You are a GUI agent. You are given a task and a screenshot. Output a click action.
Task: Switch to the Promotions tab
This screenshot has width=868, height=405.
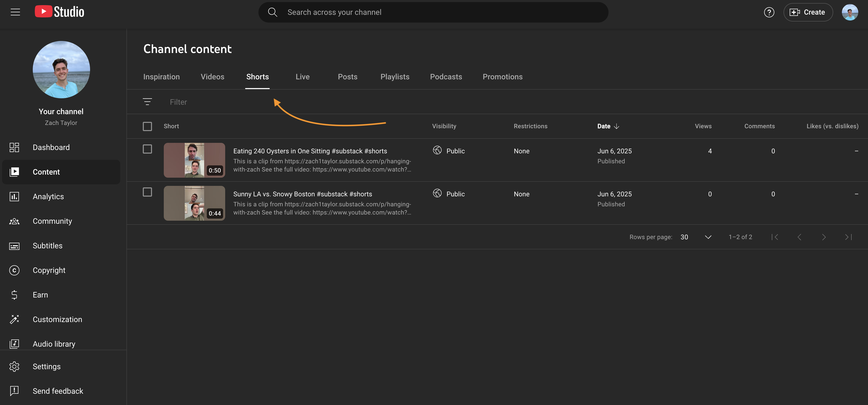point(502,77)
